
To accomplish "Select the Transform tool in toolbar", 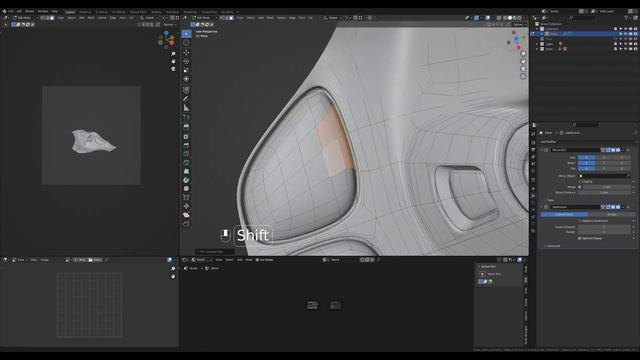I will 186,79.
